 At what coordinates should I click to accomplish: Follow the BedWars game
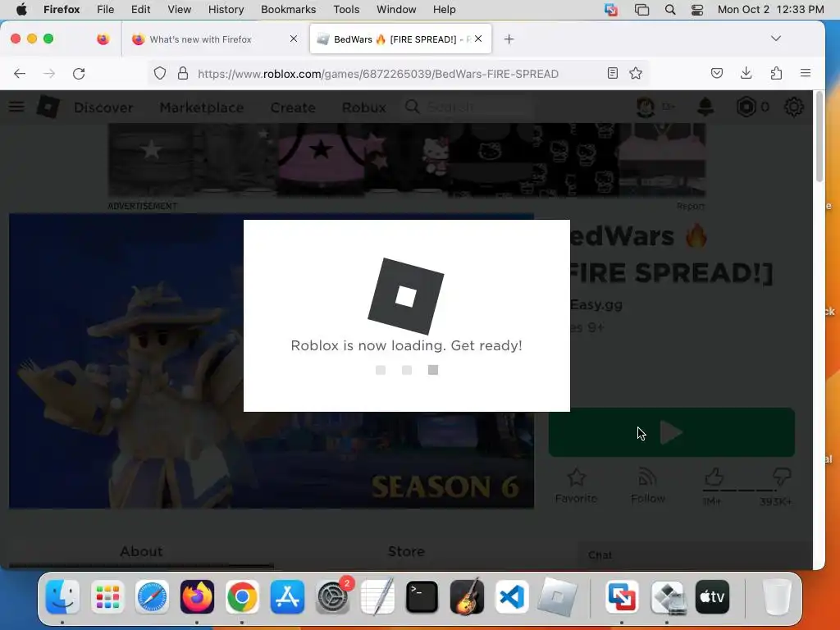(x=648, y=486)
